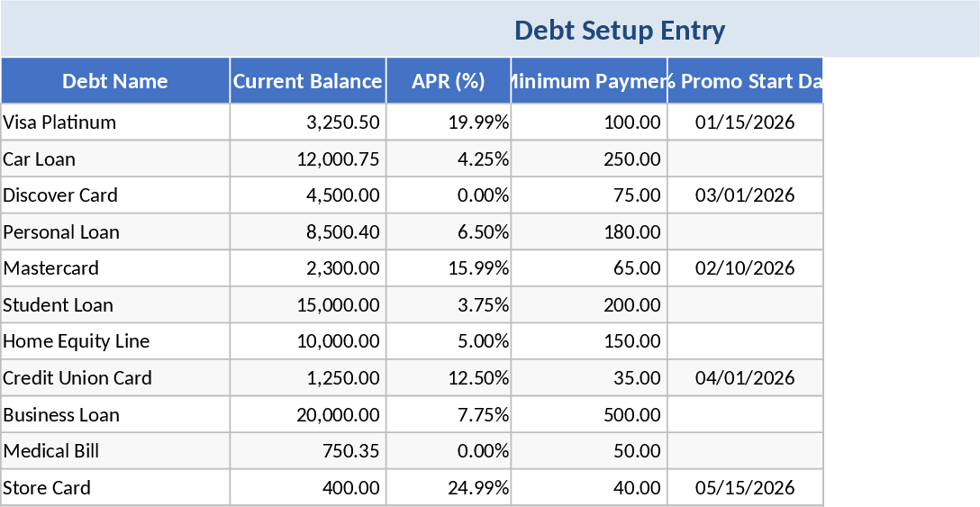980x507 pixels.
Task: Select Business Loan minimum payment 500.00
Action: click(x=589, y=415)
